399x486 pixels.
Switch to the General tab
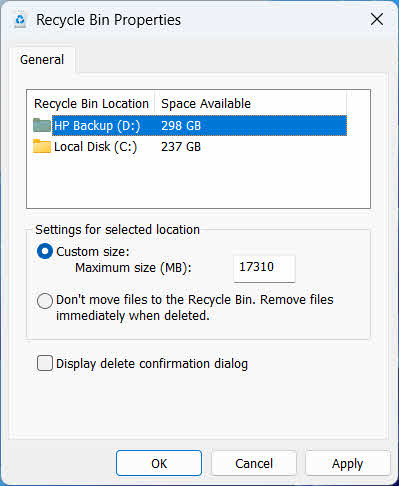point(42,60)
